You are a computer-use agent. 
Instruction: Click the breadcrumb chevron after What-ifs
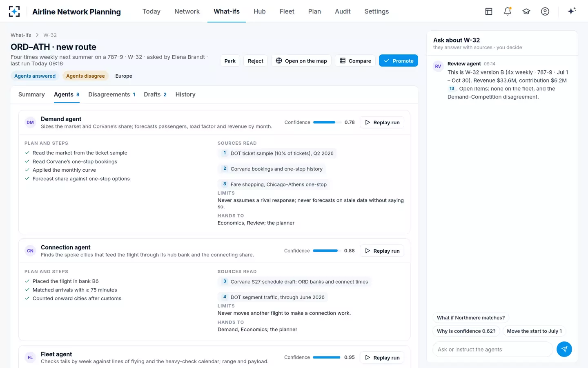[37, 35]
